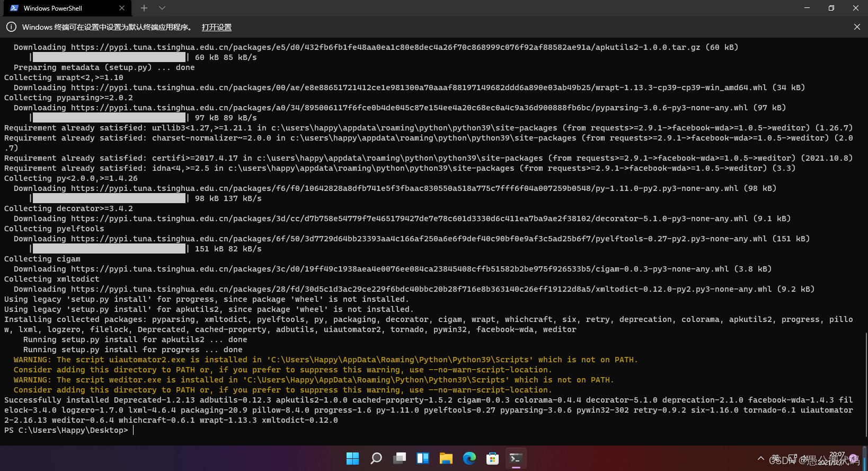This screenshot has height=471, width=868.
Task: Open a new terminal tab
Action: tap(144, 8)
